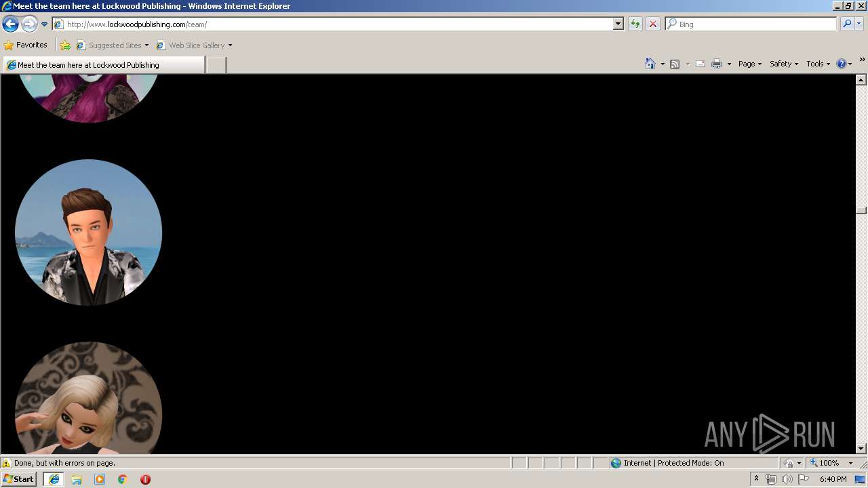Image resolution: width=868 pixels, height=488 pixels.
Task: Click the page errors warning icon
Action: pos(7,463)
